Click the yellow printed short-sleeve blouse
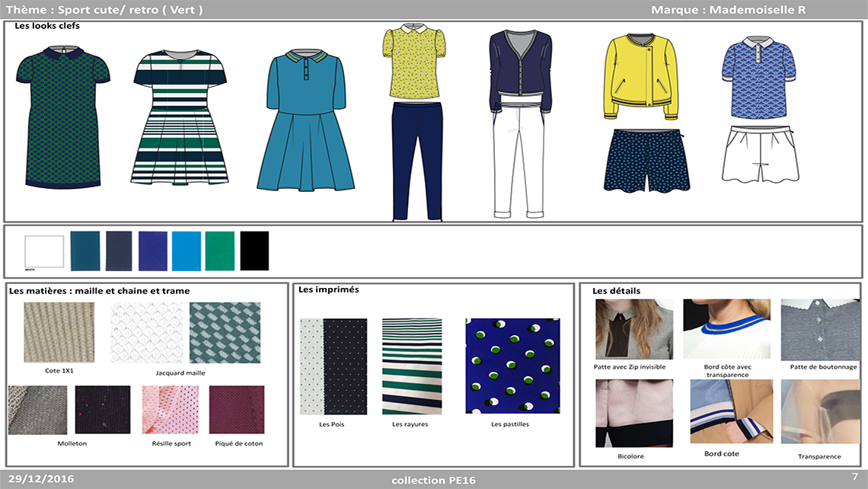Screen dimensions: 868x489 413,62
